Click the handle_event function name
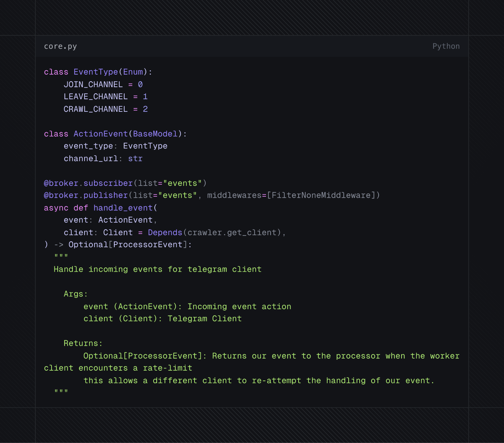Image resolution: width=504 pixels, height=443 pixels. click(123, 208)
